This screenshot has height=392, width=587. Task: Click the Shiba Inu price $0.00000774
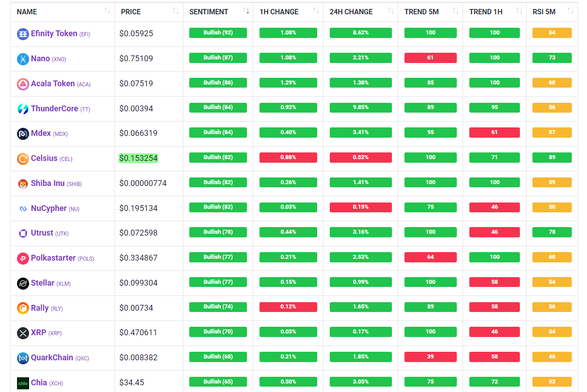tap(143, 183)
